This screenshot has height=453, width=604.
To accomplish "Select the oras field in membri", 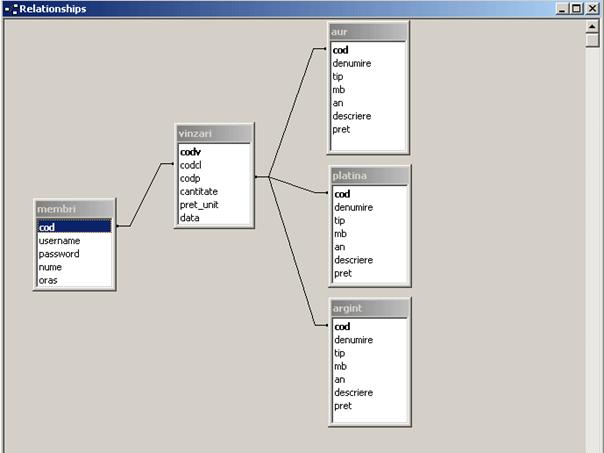I will click(50, 281).
